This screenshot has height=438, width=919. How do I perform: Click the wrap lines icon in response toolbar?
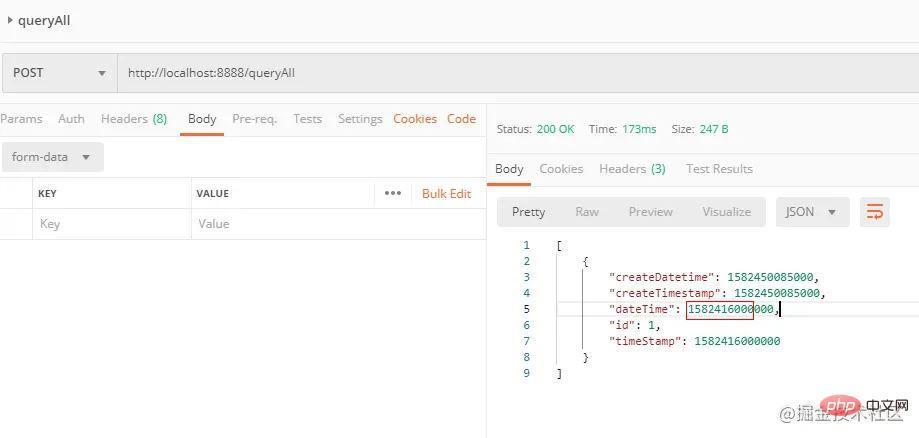click(x=875, y=211)
